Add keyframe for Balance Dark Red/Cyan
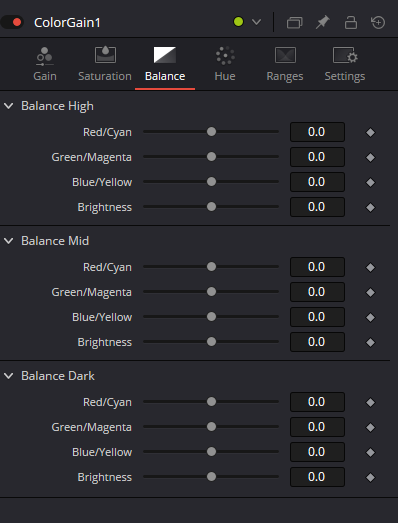This screenshot has height=523, width=398. [370, 403]
